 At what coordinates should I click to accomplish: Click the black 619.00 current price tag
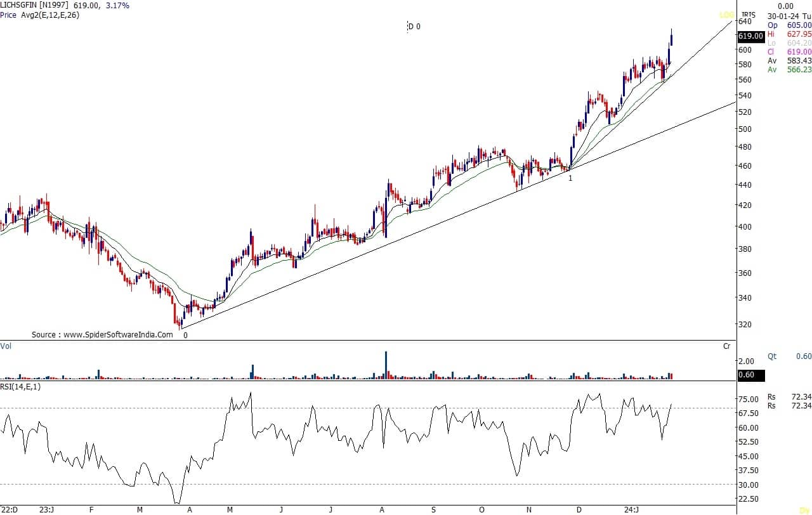coord(750,37)
